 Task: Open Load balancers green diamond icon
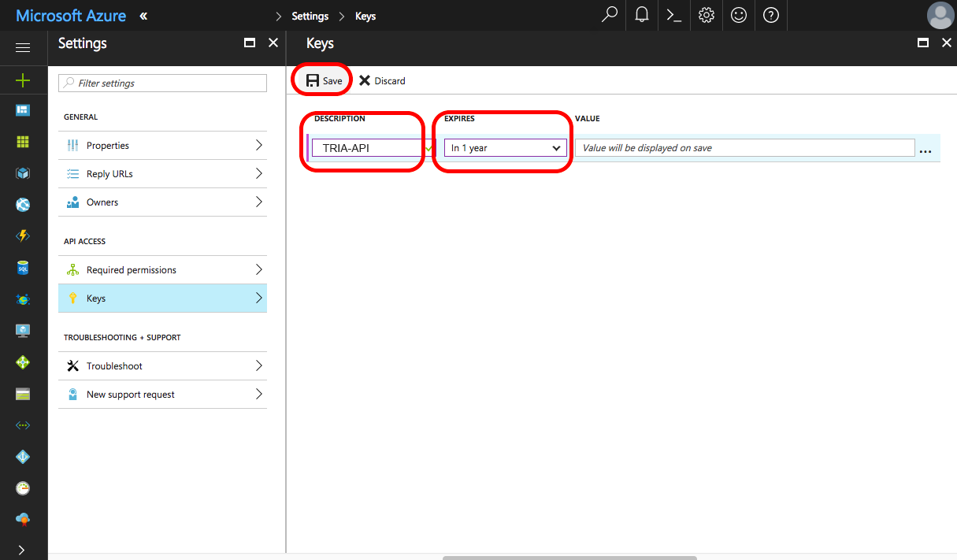point(23,362)
